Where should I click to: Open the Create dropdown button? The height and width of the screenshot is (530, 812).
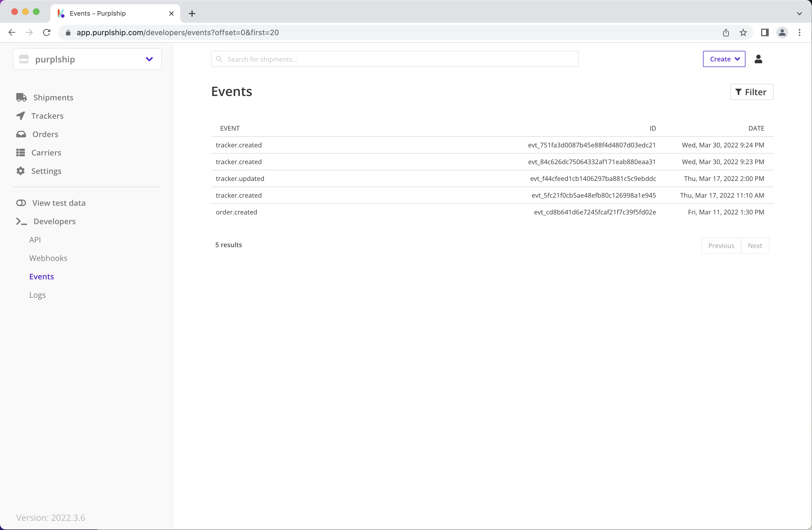point(724,59)
